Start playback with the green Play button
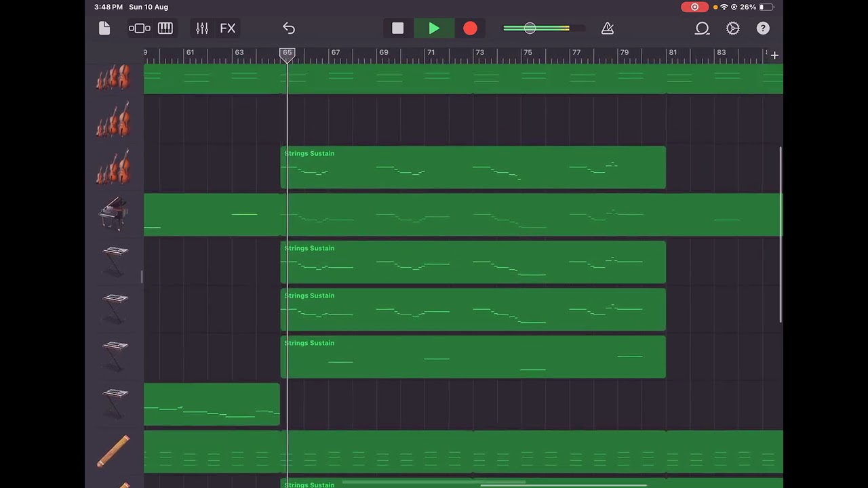Screen dimensions: 868x488 point(434,28)
